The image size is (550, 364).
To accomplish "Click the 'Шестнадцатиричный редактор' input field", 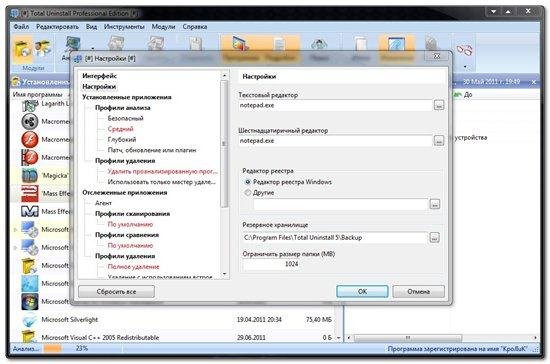I will click(335, 141).
